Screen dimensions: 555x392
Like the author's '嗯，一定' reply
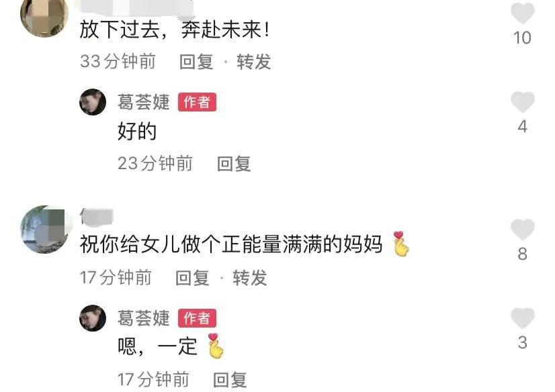(523, 317)
